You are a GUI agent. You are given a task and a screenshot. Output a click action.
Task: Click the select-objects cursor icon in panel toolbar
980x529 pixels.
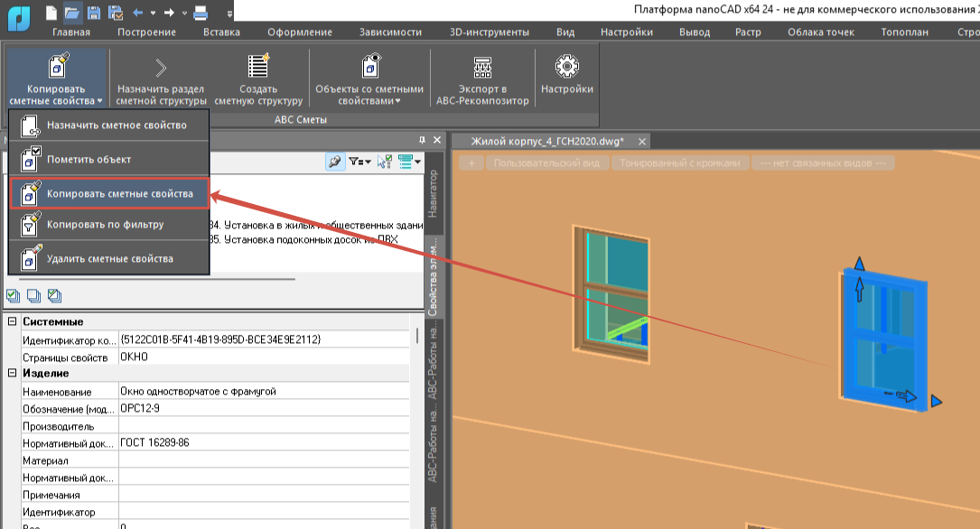tap(385, 162)
